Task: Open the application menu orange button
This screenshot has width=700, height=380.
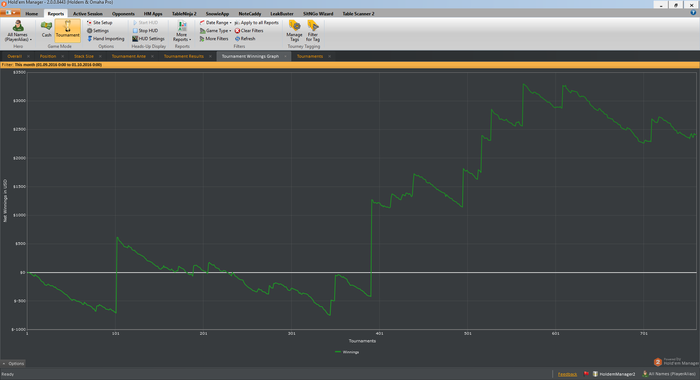Action: click(10, 13)
